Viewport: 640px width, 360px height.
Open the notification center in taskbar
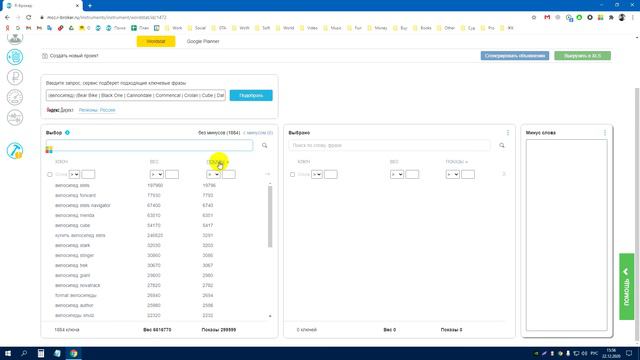(x=629, y=353)
